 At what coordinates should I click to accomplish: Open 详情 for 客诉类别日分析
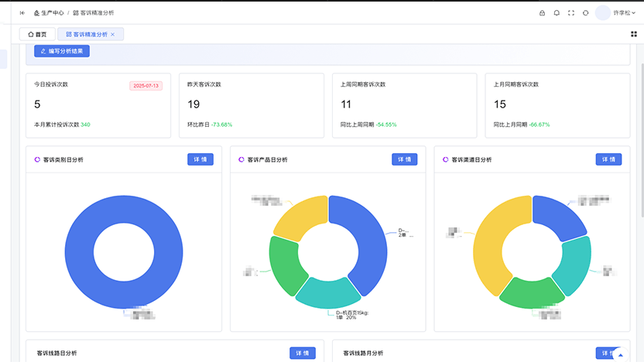(200, 159)
